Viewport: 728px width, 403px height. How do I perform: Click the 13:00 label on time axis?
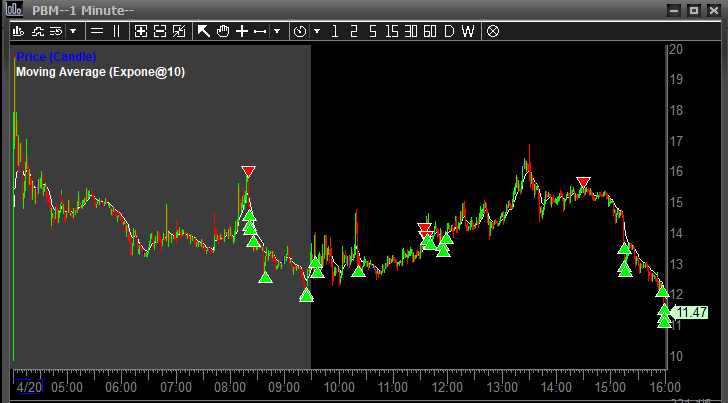click(x=502, y=387)
